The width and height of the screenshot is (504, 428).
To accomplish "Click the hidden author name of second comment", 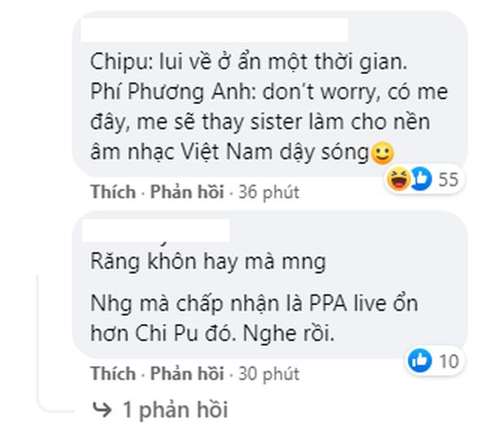I will click(156, 230).
